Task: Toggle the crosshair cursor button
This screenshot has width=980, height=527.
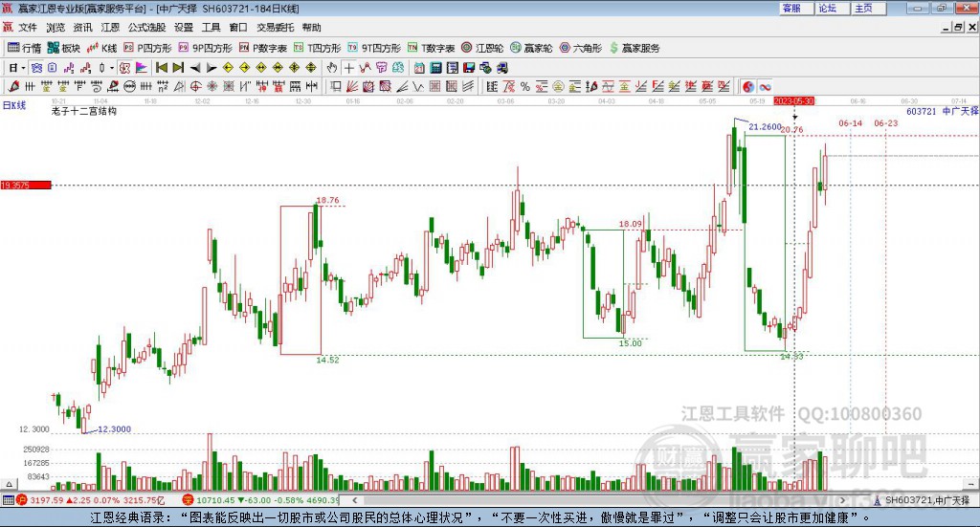Action: point(349,68)
